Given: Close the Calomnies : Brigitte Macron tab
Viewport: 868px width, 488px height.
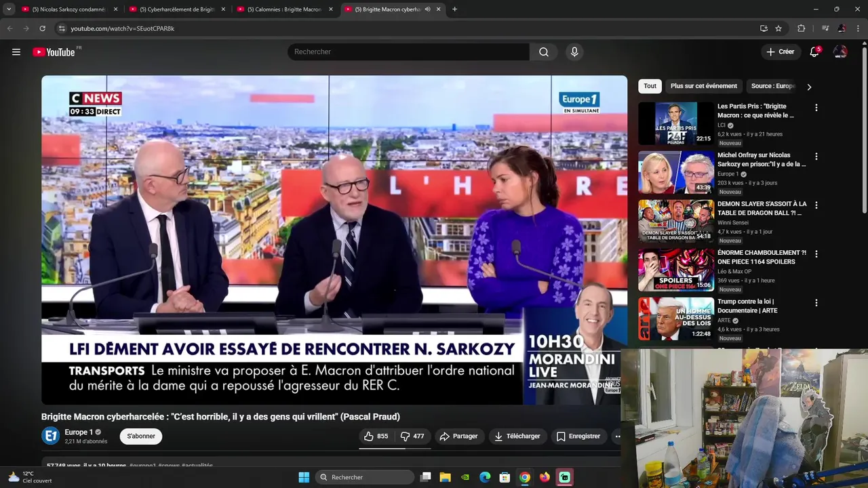Looking at the screenshot, I should point(331,9).
